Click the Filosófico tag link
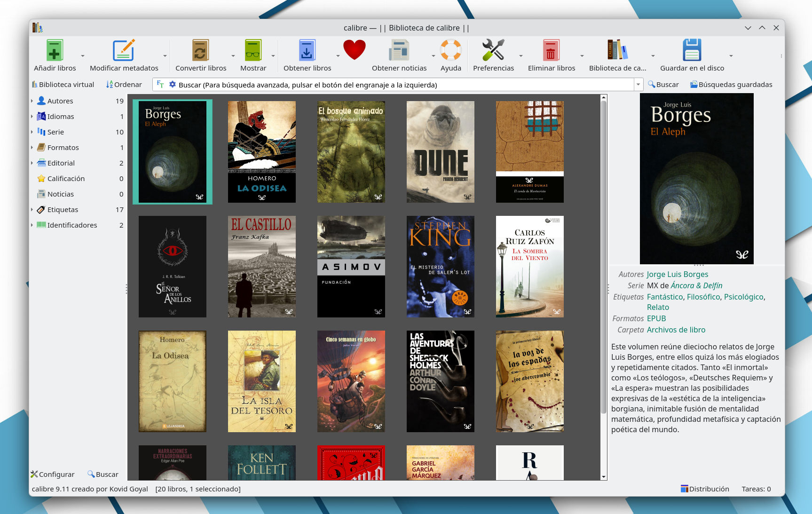Image resolution: width=812 pixels, height=514 pixels. pos(703,297)
